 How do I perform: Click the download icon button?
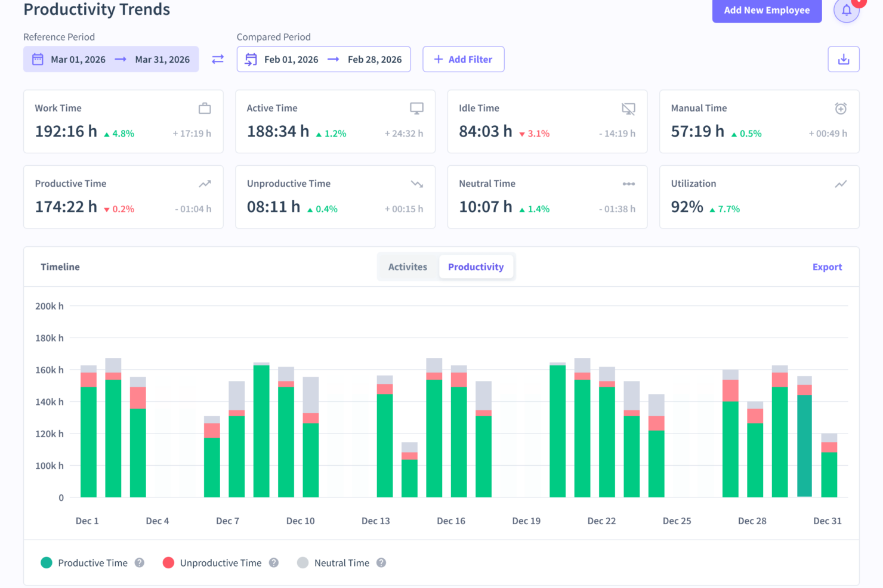pos(843,59)
